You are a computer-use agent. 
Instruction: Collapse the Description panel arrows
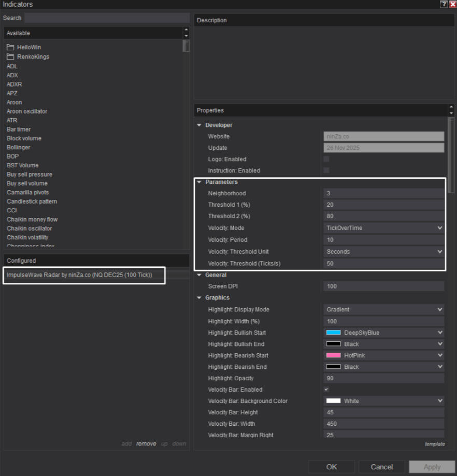click(x=451, y=20)
